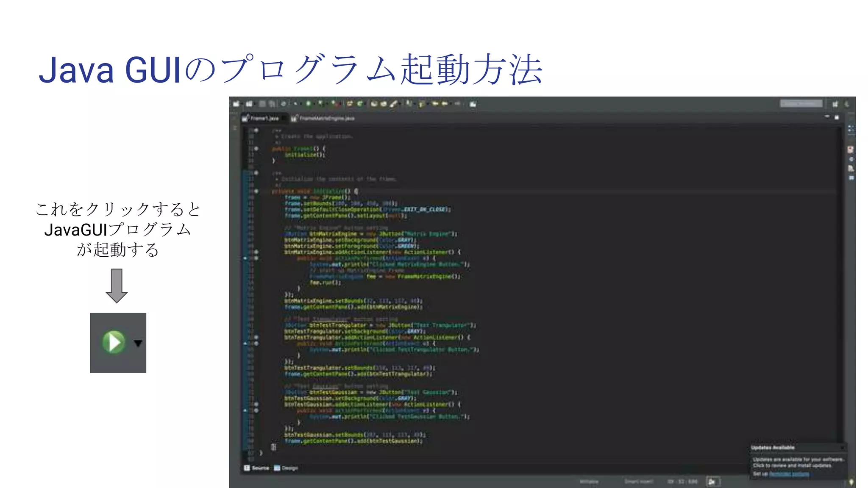
Task: Select the Source tab at editor bottom
Action: 256,468
